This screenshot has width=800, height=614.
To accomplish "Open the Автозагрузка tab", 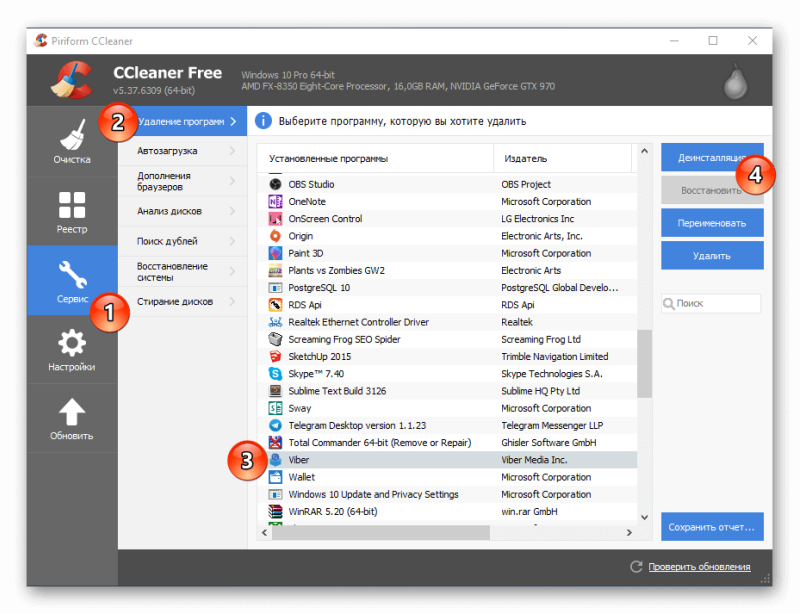I will (x=183, y=151).
